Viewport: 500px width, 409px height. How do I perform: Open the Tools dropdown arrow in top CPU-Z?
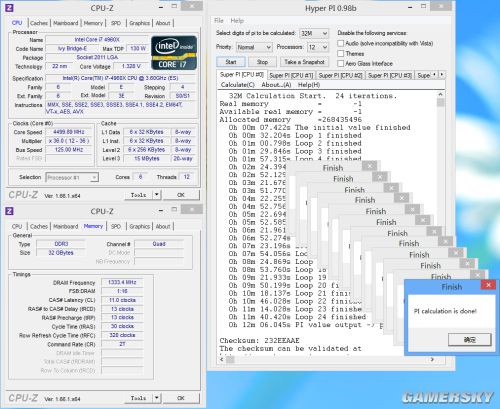coord(157,195)
